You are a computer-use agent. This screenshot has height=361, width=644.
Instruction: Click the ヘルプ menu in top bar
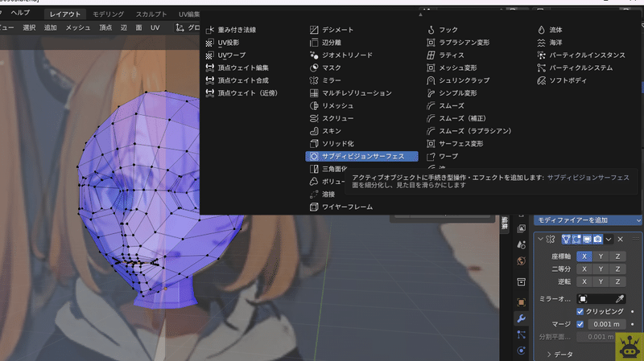click(20, 13)
